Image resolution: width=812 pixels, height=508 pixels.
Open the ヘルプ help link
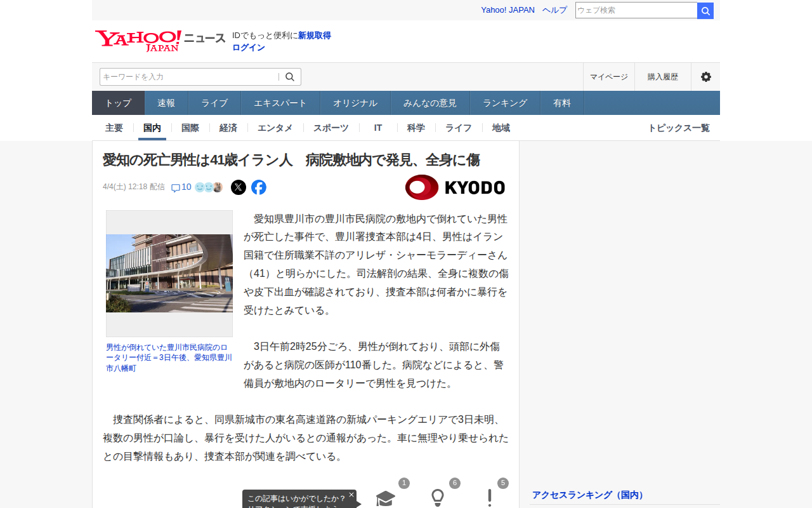[554, 10]
